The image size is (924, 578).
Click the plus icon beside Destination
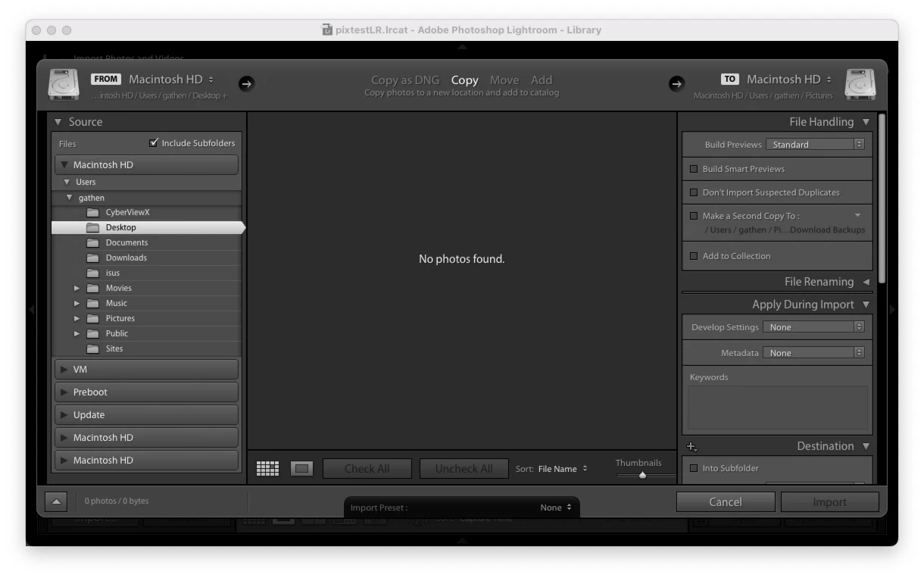[x=691, y=447]
